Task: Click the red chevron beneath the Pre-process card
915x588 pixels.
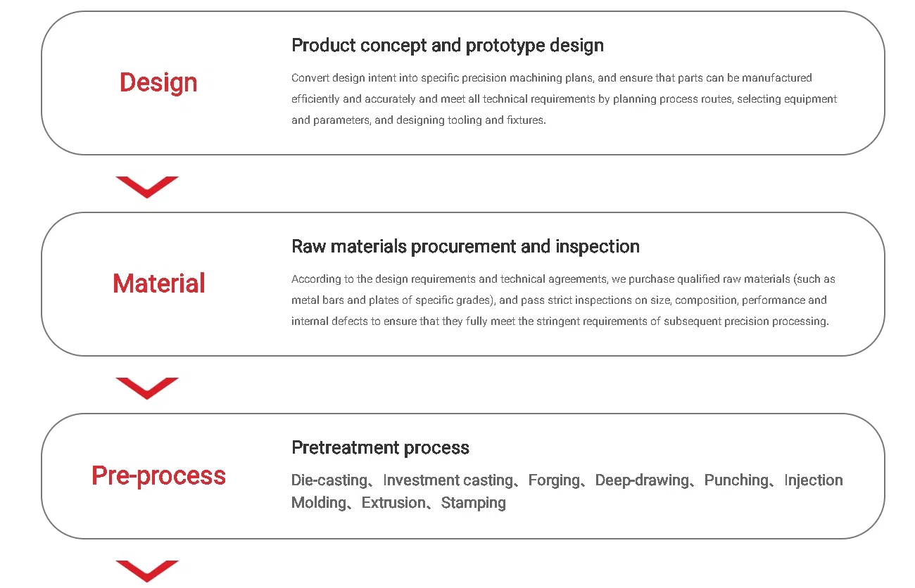Action: click(147, 570)
